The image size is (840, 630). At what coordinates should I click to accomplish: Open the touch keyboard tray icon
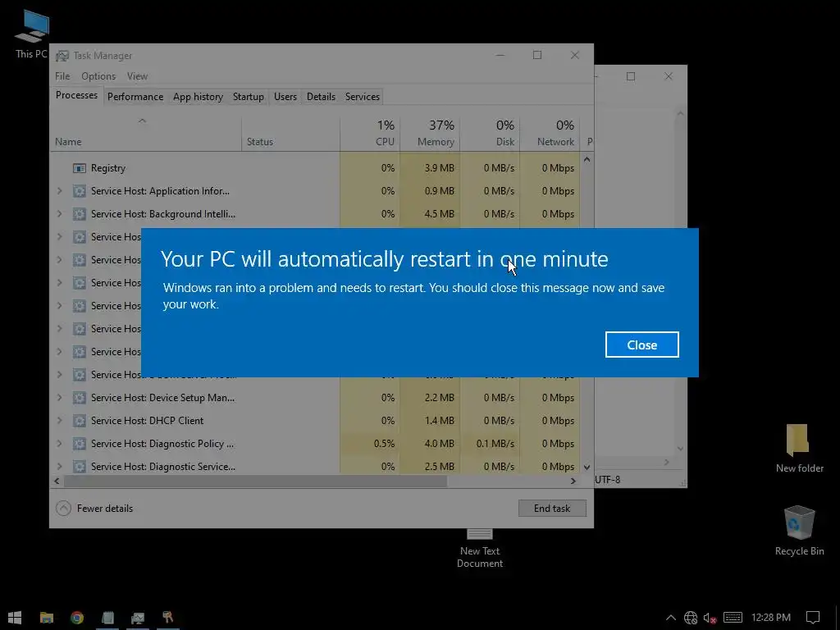(x=733, y=618)
